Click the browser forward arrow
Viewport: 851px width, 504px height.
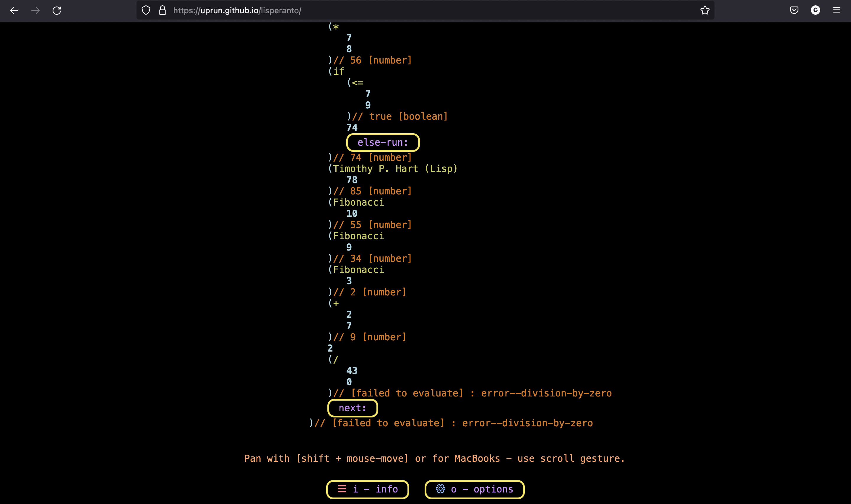(x=35, y=11)
